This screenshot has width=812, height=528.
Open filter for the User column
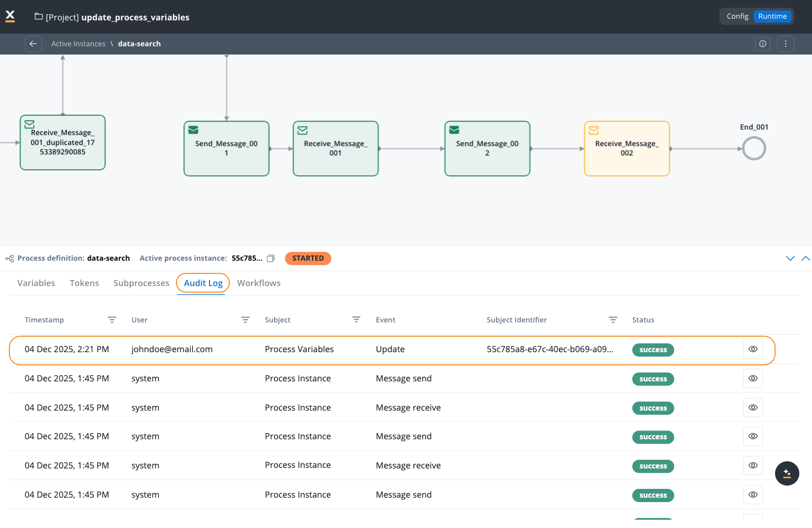pyautogui.click(x=245, y=320)
